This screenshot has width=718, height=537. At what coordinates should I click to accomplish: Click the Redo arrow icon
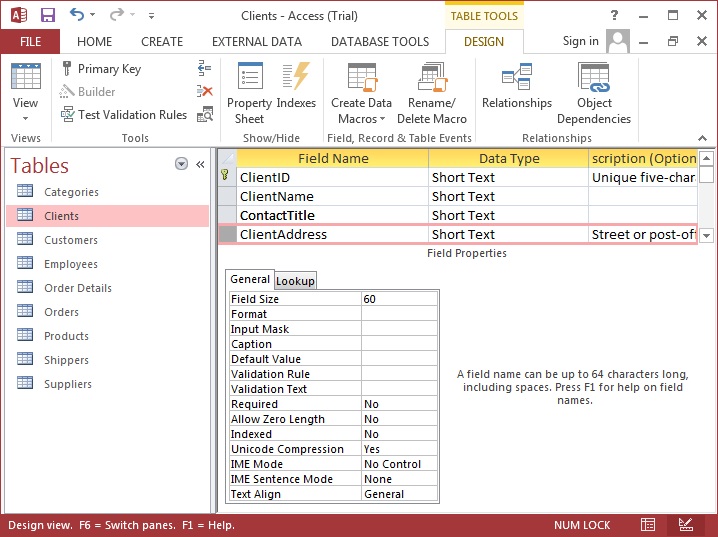pos(117,15)
